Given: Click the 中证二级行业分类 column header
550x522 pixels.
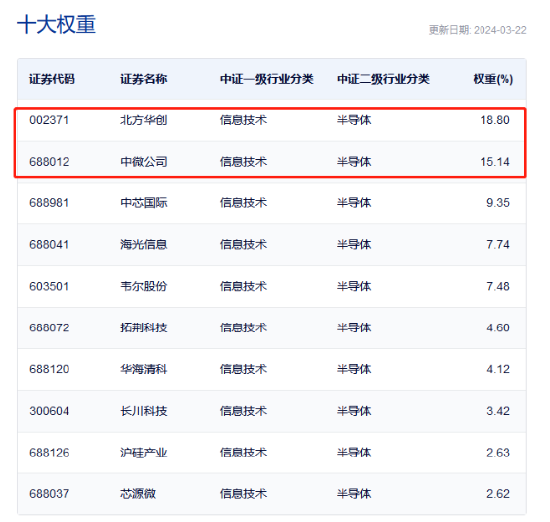Looking at the screenshot, I should (x=383, y=79).
